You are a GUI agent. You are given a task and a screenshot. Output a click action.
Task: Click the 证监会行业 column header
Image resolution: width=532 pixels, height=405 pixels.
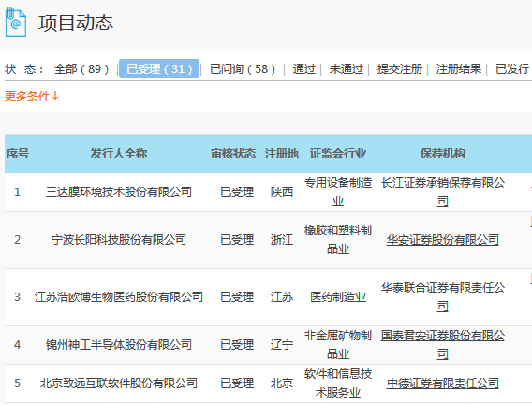pos(338,154)
